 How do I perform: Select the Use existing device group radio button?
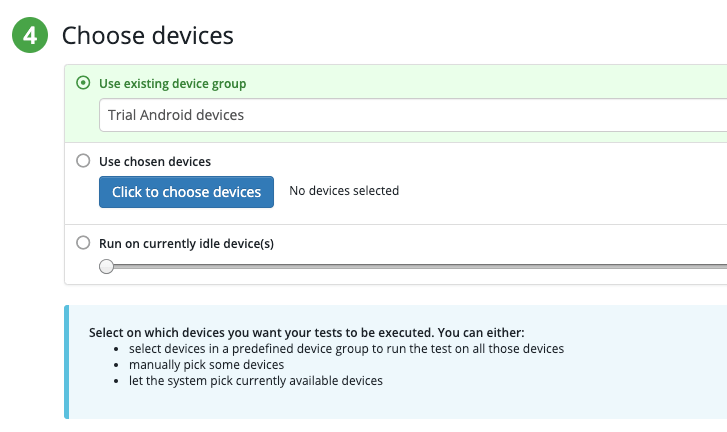[x=83, y=83]
